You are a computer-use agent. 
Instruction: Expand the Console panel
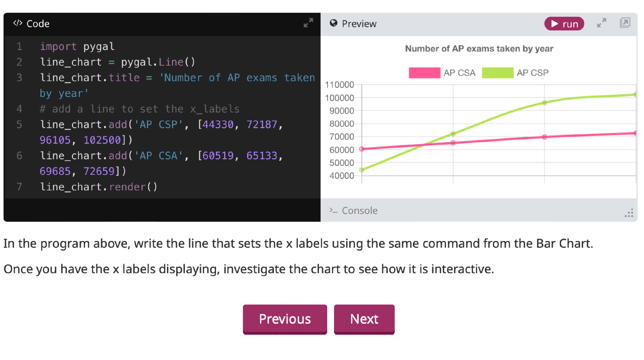[360, 211]
